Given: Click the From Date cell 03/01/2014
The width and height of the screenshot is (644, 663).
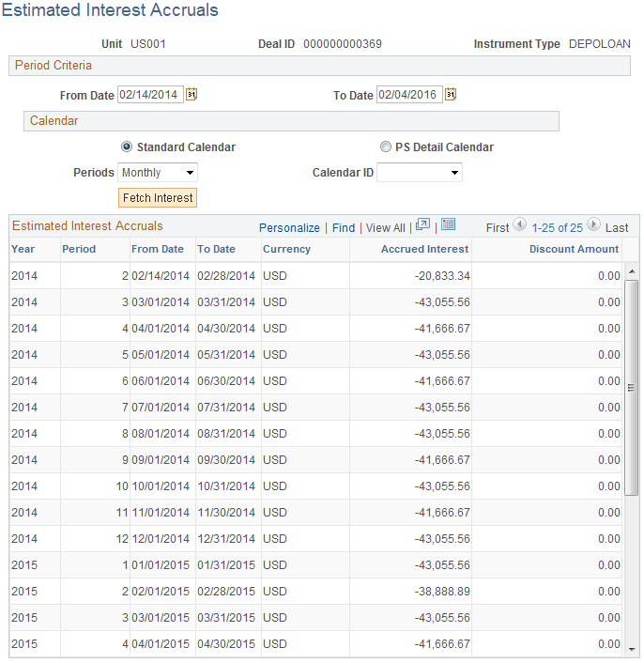Looking at the screenshot, I should 161,301.
